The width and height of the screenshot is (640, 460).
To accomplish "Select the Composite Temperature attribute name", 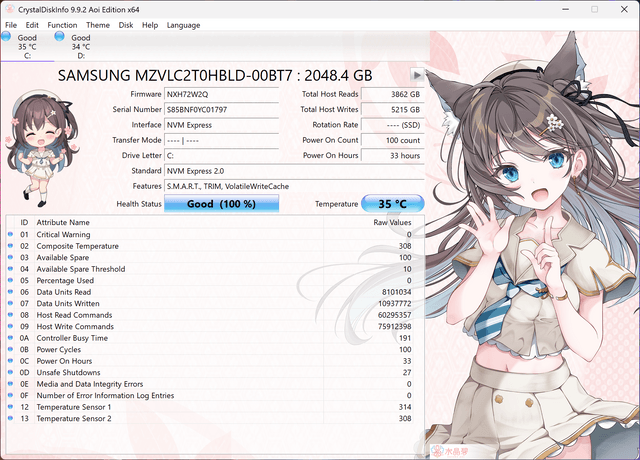I will coord(78,246).
